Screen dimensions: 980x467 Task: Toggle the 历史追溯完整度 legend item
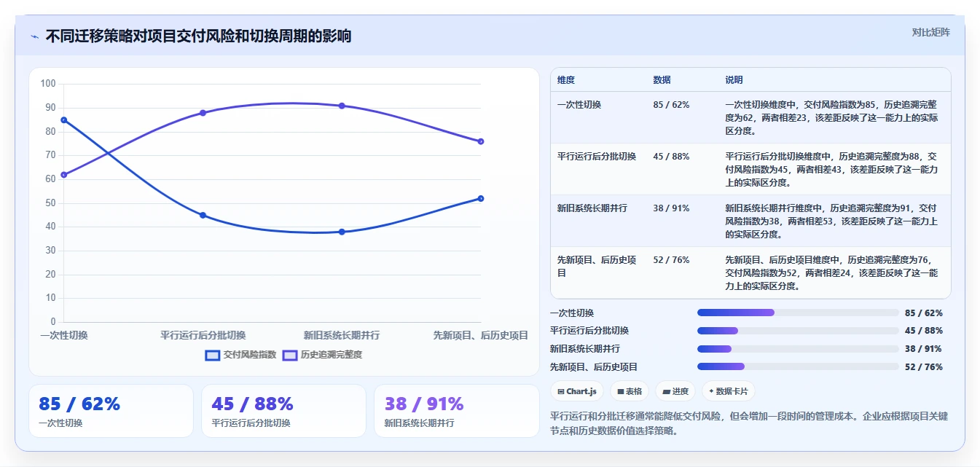coord(322,355)
